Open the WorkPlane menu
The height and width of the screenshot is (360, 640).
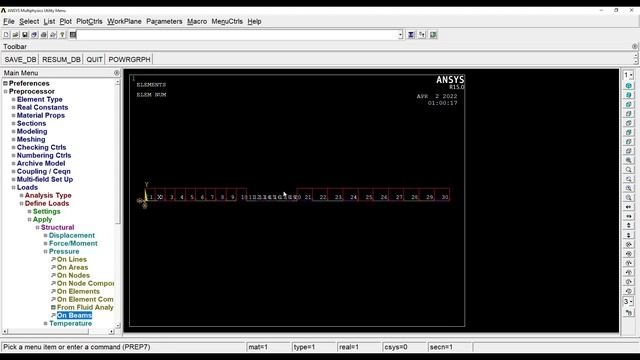[124, 22]
